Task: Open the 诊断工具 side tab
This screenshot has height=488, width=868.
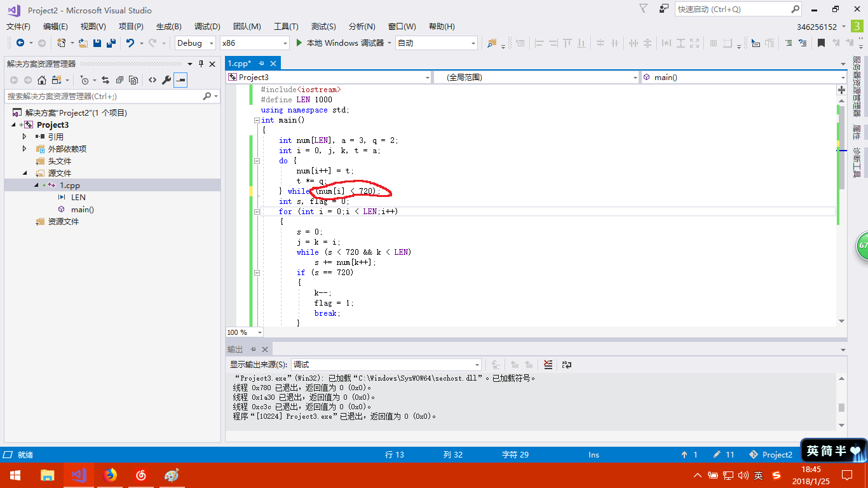Action: coord(857,163)
